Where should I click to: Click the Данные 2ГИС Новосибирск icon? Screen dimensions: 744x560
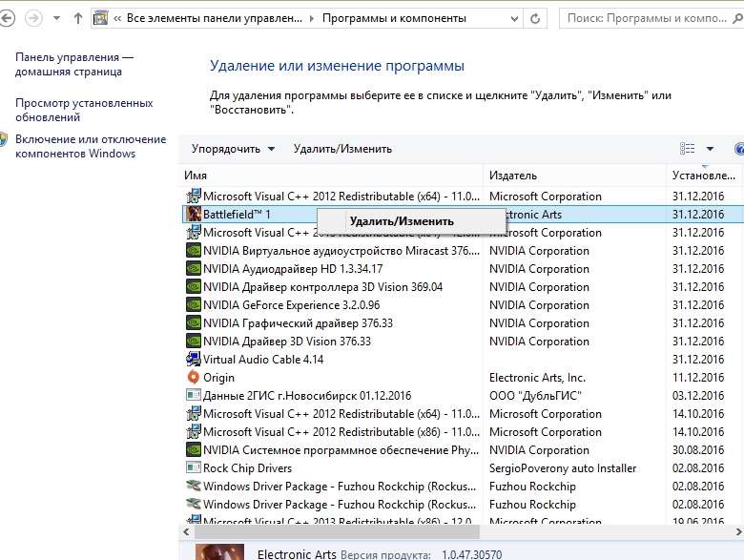click(x=194, y=395)
